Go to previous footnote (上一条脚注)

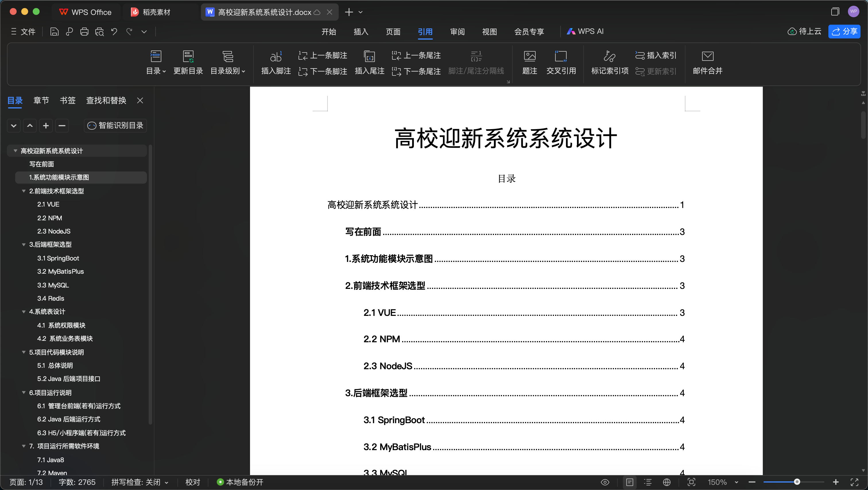322,55
